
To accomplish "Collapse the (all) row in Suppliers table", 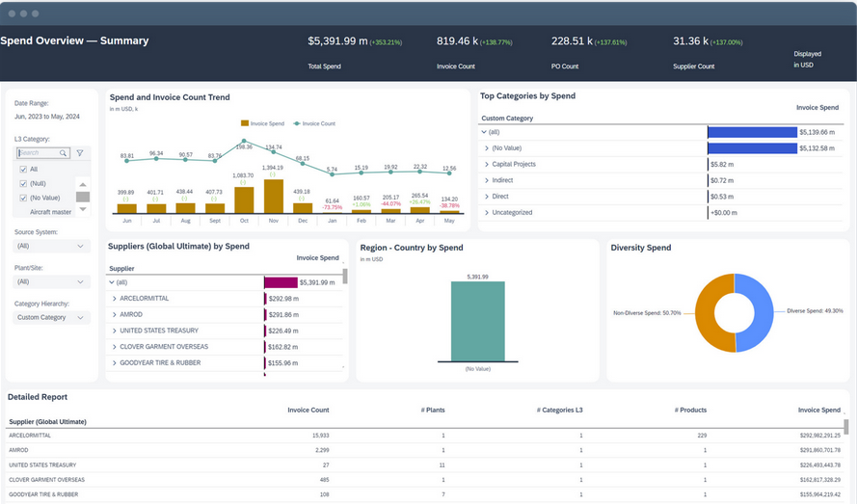I will tap(112, 282).
